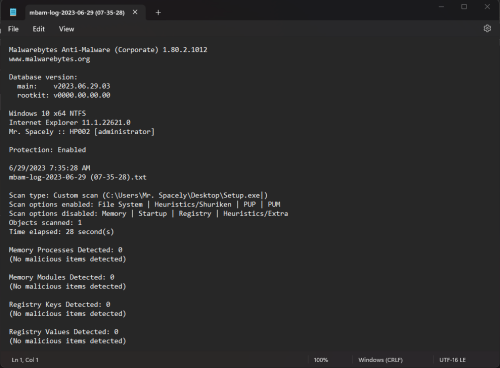Place cursor on Protection: Enabled line
Image resolution: width=500 pixels, height=368 pixels.
(47, 150)
